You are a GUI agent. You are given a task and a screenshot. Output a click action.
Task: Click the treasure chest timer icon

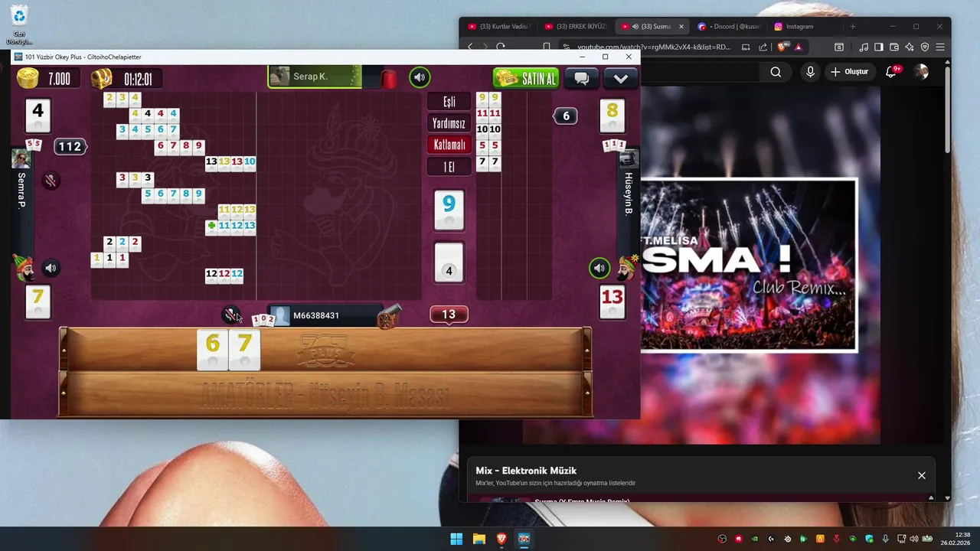(101, 78)
